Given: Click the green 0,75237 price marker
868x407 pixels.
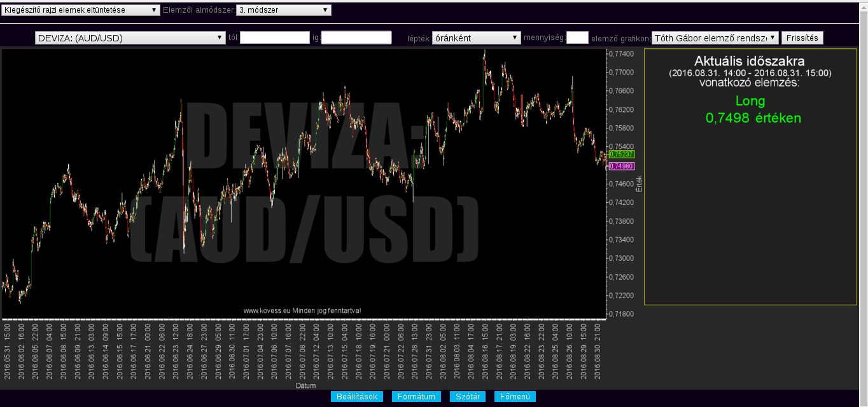Looking at the screenshot, I should coord(622,155).
